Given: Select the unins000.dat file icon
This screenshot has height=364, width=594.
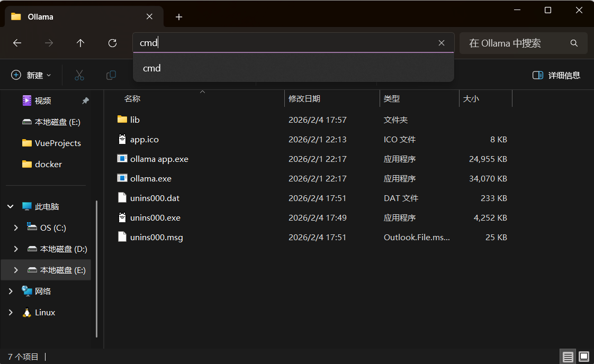Looking at the screenshot, I should [122, 198].
